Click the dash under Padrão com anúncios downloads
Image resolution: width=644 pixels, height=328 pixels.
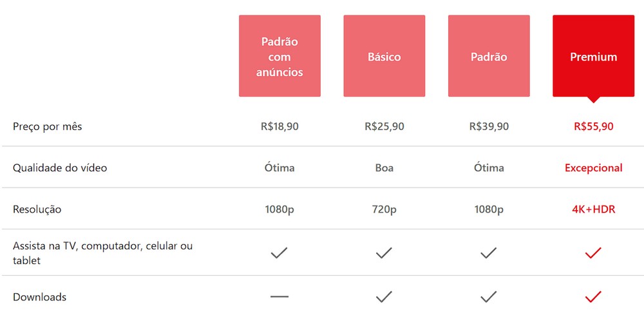279,297
